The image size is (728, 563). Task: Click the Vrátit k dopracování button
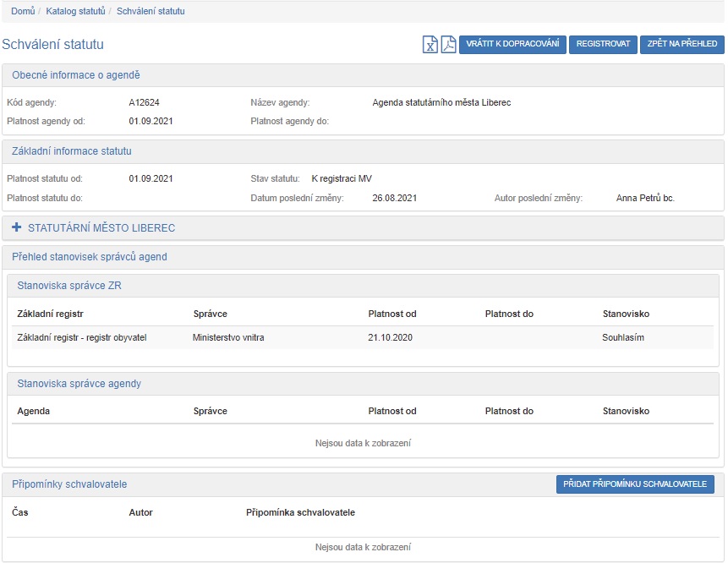tap(512, 44)
